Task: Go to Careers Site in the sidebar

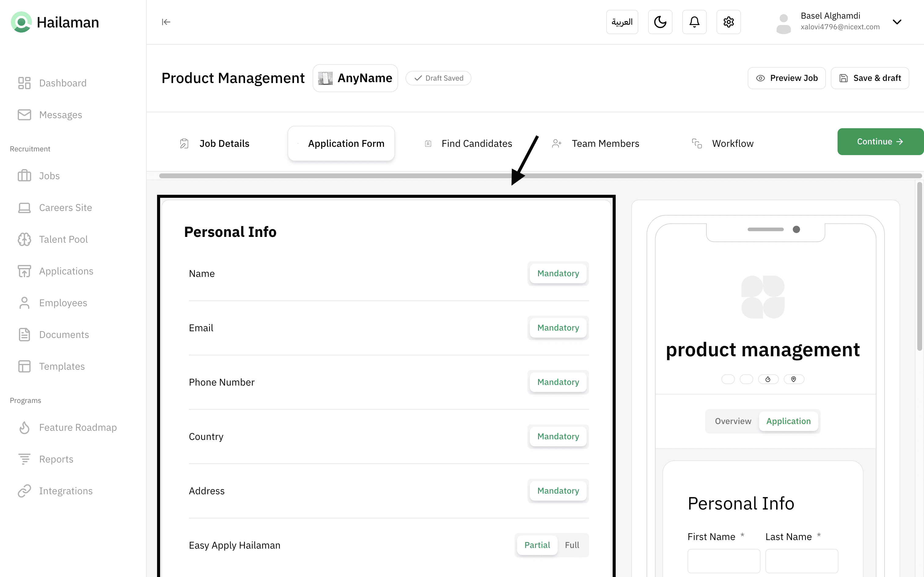Action: (x=65, y=208)
